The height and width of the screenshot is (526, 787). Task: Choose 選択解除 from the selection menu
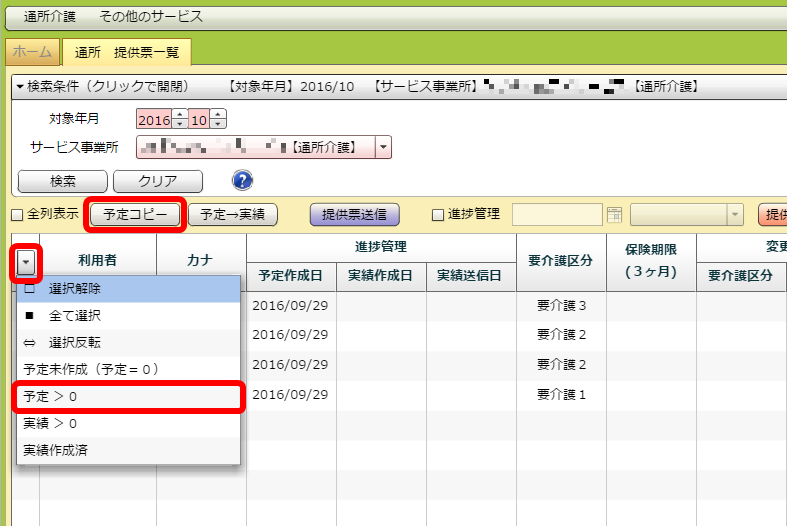coord(75,289)
